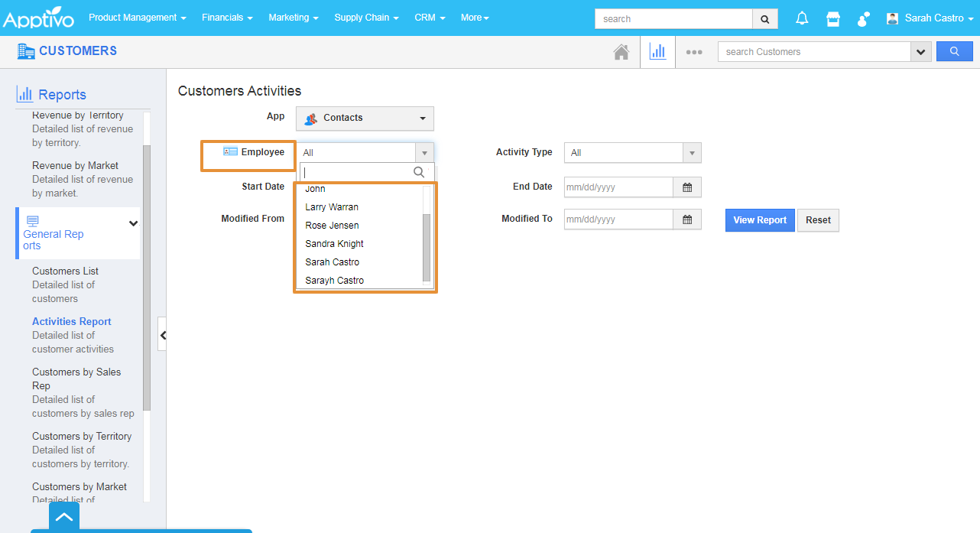The width and height of the screenshot is (980, 533).
Task: Collapse the General Reports section
Action: [134, 223]
